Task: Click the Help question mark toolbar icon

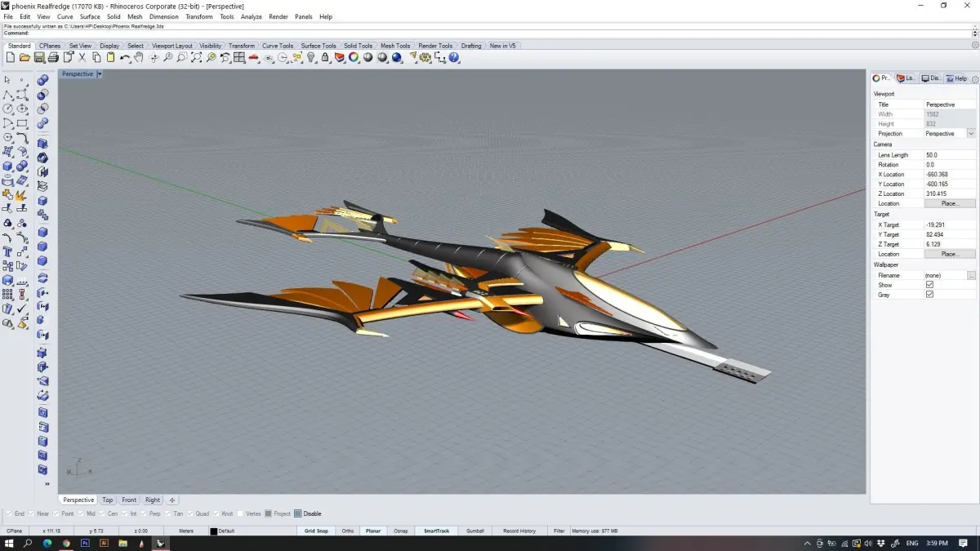Action: pos(454,58)
